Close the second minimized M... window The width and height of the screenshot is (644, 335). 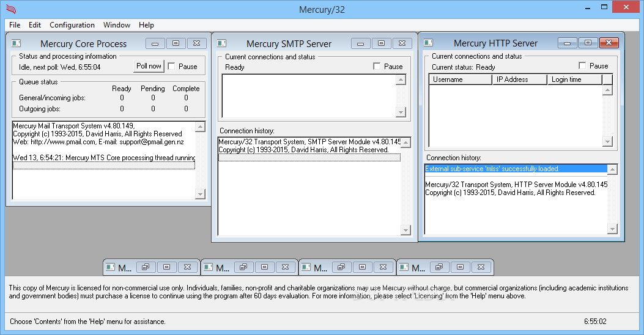click(x=286, y=267)
